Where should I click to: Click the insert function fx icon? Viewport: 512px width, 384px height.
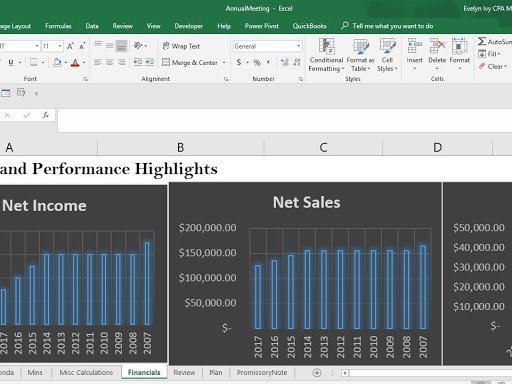[x=45, y=115]
